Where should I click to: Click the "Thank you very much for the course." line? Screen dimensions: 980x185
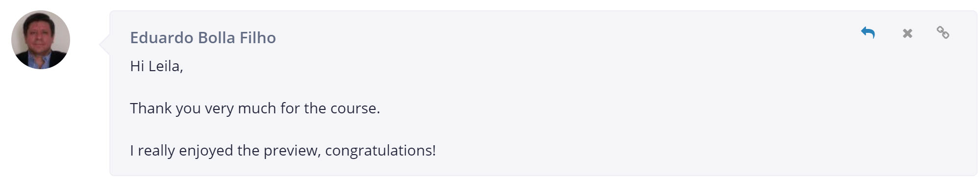tap(255, 108)
